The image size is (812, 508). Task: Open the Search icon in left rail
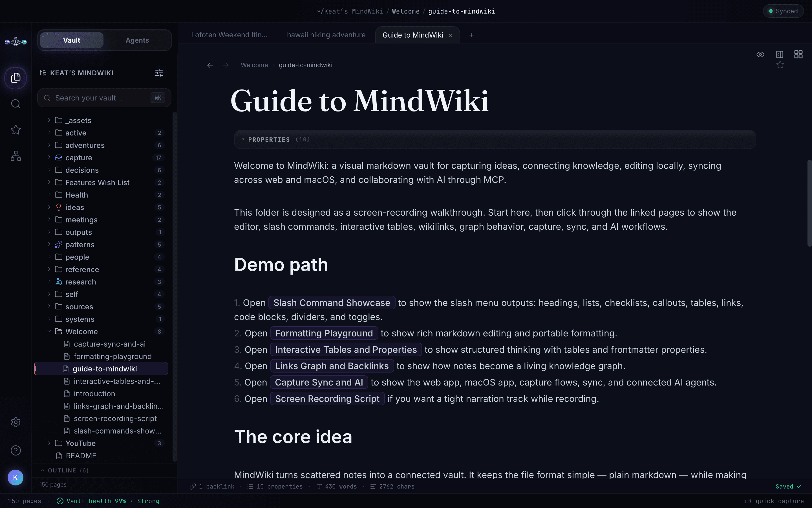pyautogui.click(x=16, y=104)
